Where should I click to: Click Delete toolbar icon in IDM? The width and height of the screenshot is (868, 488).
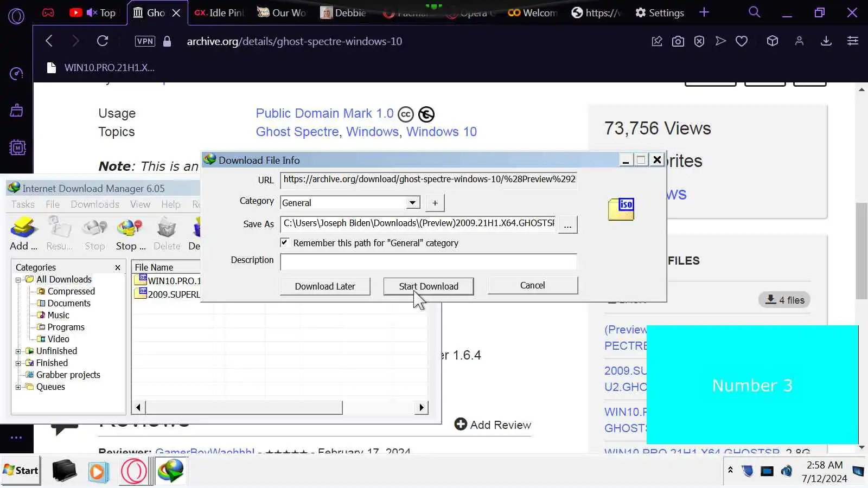(167, 234)
